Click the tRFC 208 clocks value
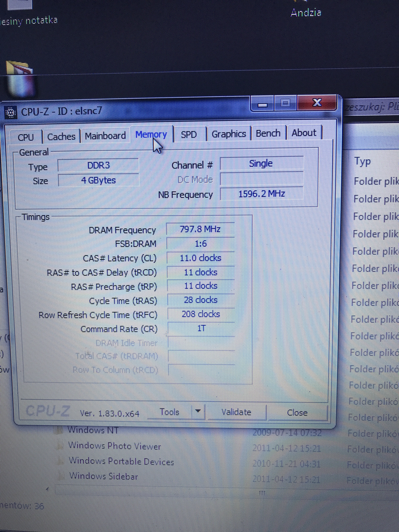This screenshot has height=532, width=399. (201, 314)
